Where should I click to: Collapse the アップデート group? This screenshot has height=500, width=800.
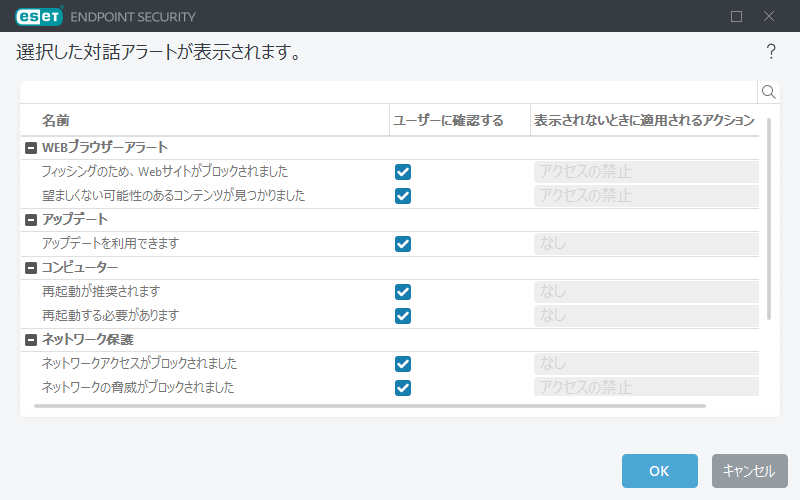(x=31, y=220)
